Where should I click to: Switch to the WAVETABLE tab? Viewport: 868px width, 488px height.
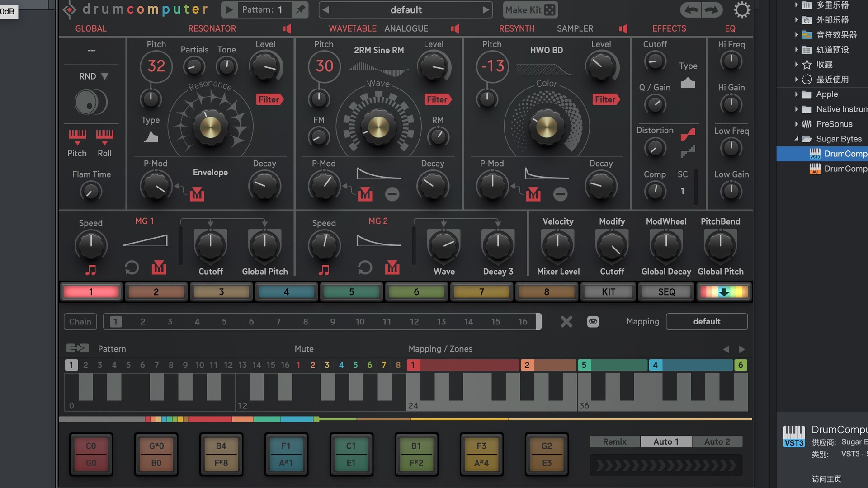353,28
